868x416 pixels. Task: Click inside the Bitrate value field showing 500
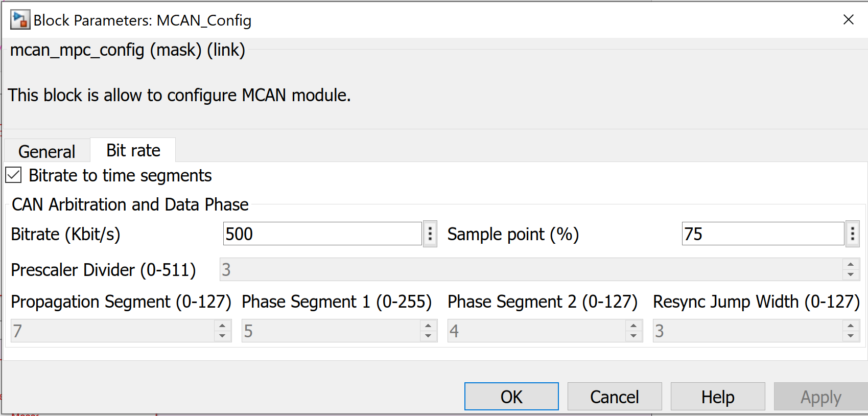tap(322, 234)
